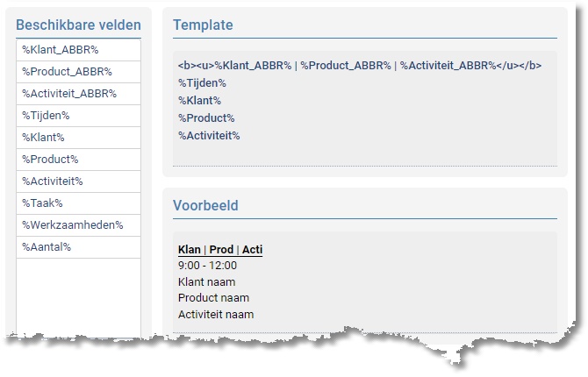This screenshot has height=377, width=588.
Task: Choose the %Activiteit% list item
Action: point(53,181)
